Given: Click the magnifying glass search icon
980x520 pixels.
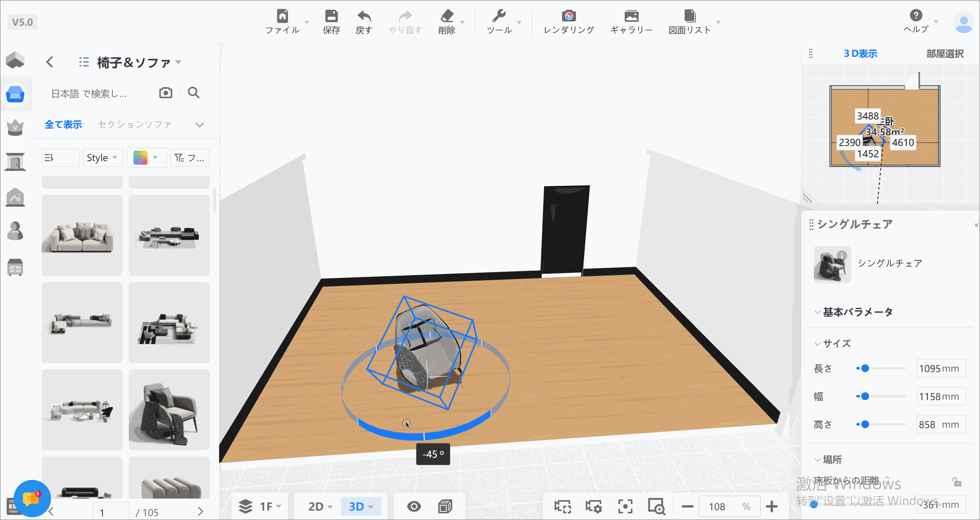Looking at the screenshot, I should (x=193, y=93).
